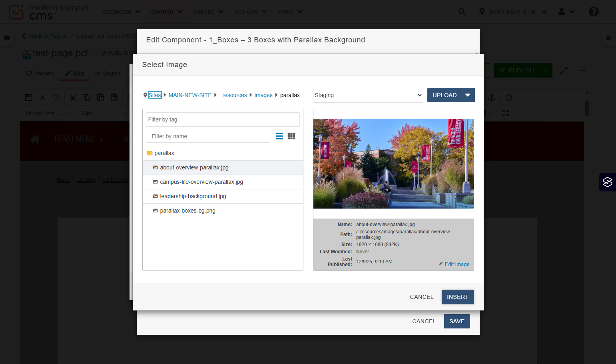This screenshot has width=616, height=364.
Task: Open the Reports menu
Action: click(x=208, y=12)
